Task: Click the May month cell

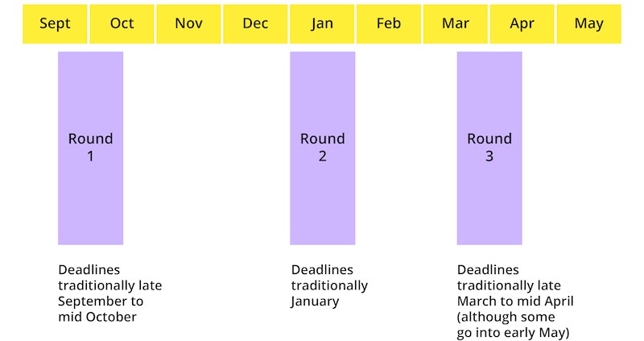Action: pos(589,23)
